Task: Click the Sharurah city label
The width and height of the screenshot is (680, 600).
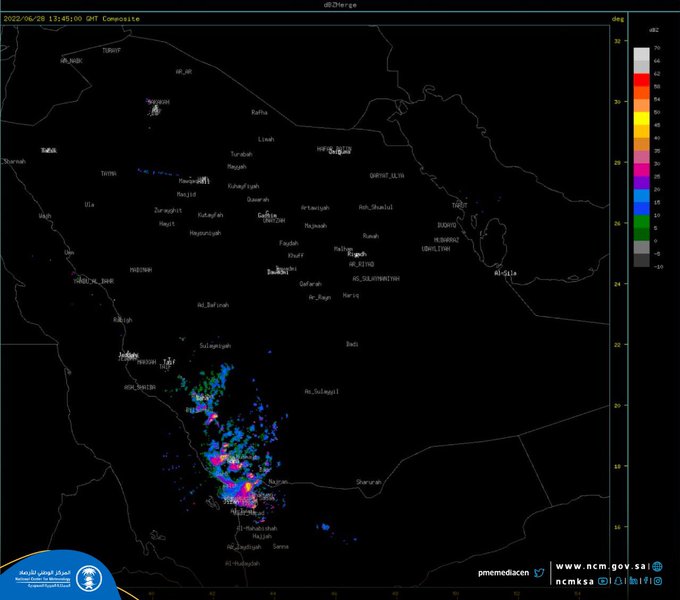Action: 369,482
